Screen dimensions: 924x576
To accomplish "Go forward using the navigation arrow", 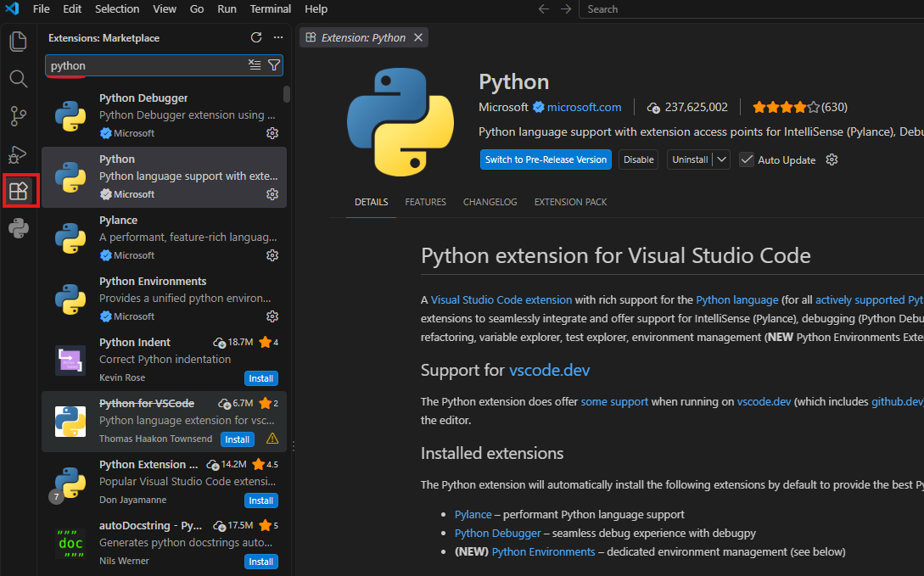I will coord(566,8).
